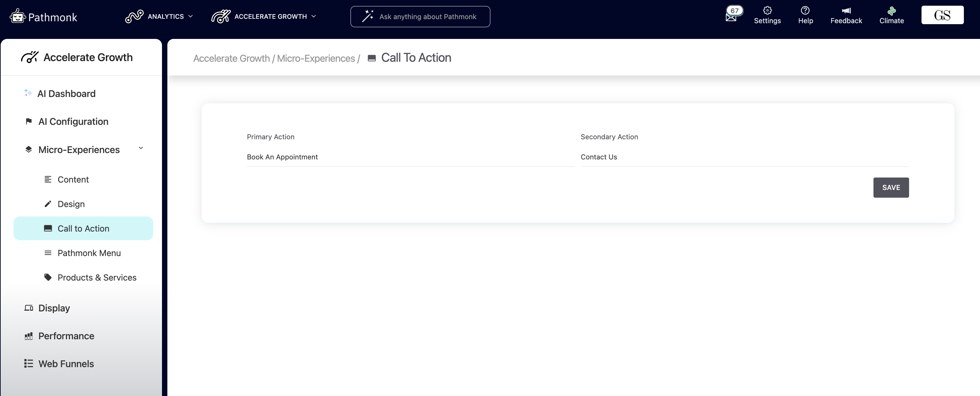Viewport: 980px width, 396px height.
Task: Open Web Funnels from the sidebar
Action: 66,364
